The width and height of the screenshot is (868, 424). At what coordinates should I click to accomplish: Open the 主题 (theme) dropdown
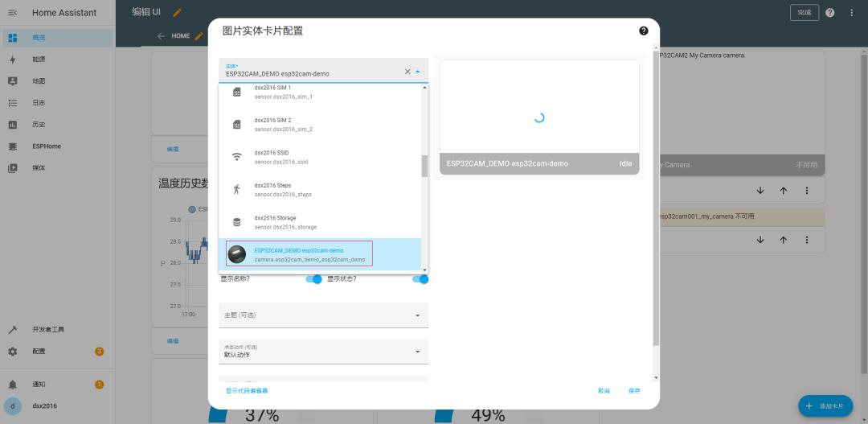point(323,315)
